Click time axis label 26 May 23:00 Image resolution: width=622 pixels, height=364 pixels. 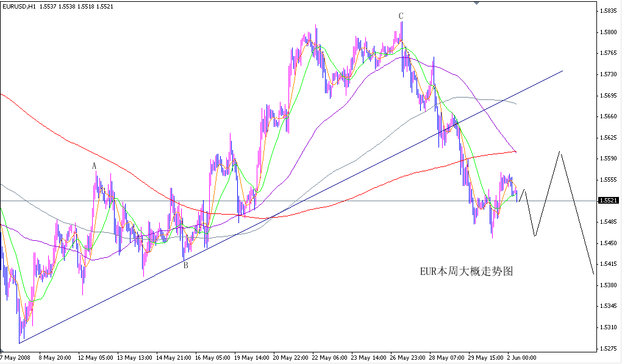point(408,358)
